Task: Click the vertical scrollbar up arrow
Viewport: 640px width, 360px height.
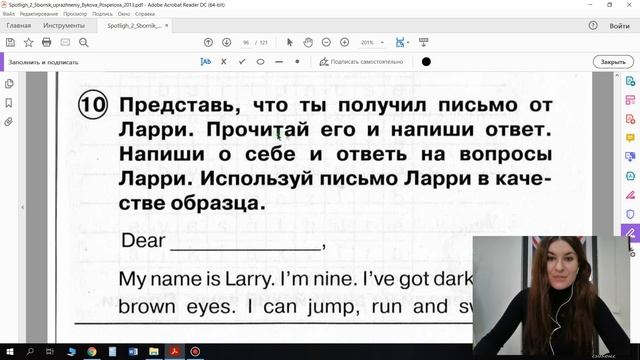Action: tap(617, 76)
